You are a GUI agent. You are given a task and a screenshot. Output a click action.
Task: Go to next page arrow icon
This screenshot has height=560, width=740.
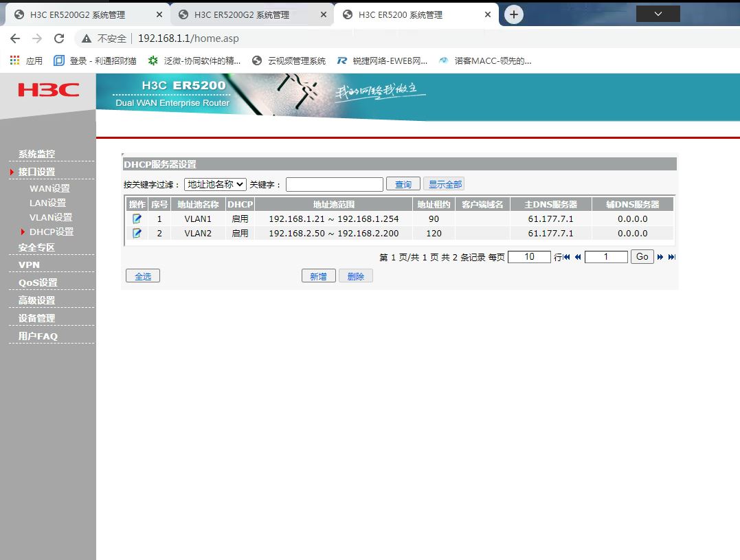[660, 257]
